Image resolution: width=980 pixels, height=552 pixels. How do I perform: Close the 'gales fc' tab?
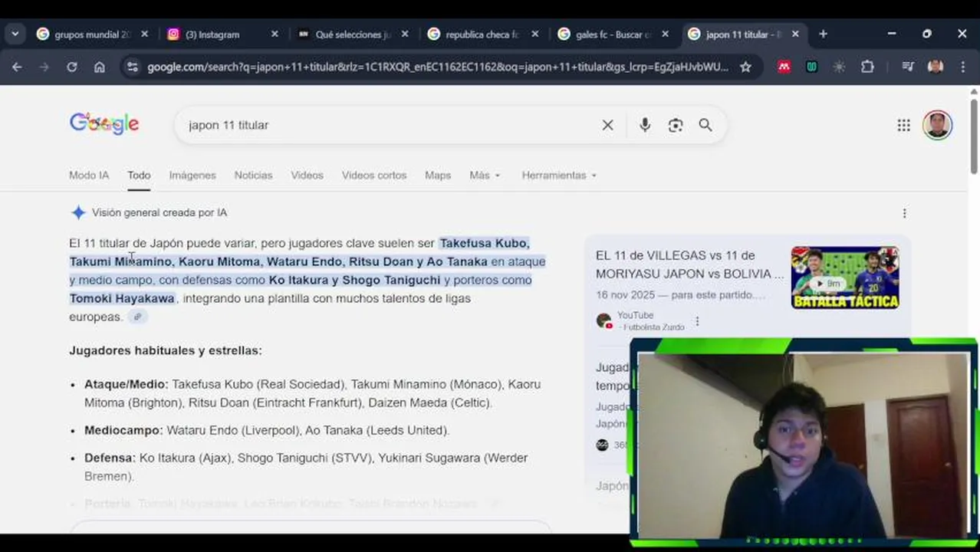(x=665, y=34)
